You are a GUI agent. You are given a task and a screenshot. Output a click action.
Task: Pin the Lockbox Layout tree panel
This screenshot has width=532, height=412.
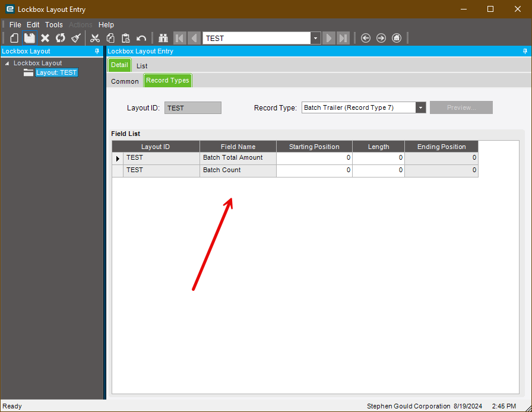pyautogui.click(x=97, y=51)
